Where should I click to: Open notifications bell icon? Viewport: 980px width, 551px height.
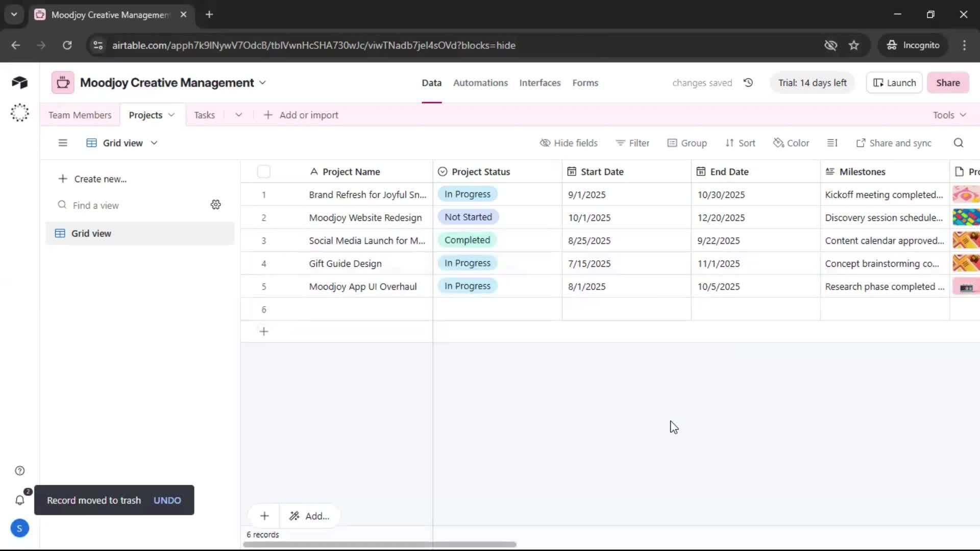(19, 500)
